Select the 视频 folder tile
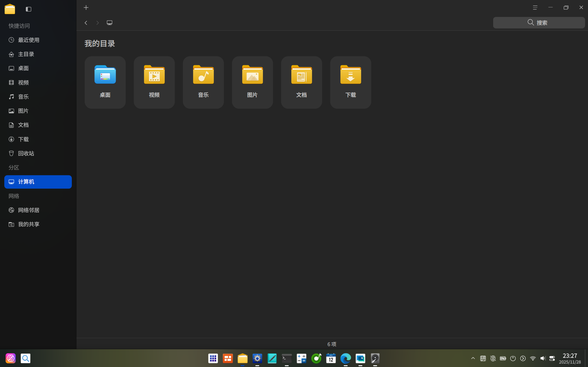This screenshot has width=588, height=367. (154, 82)
